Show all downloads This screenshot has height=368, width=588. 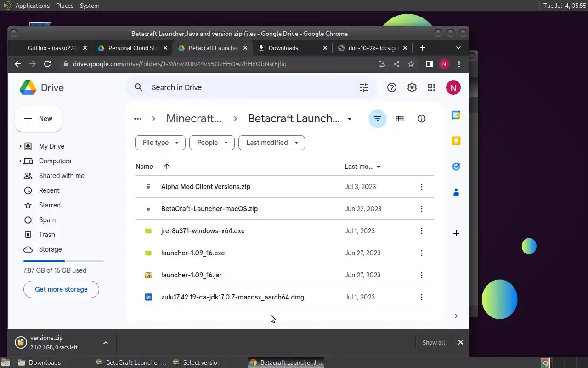[434, 342]
